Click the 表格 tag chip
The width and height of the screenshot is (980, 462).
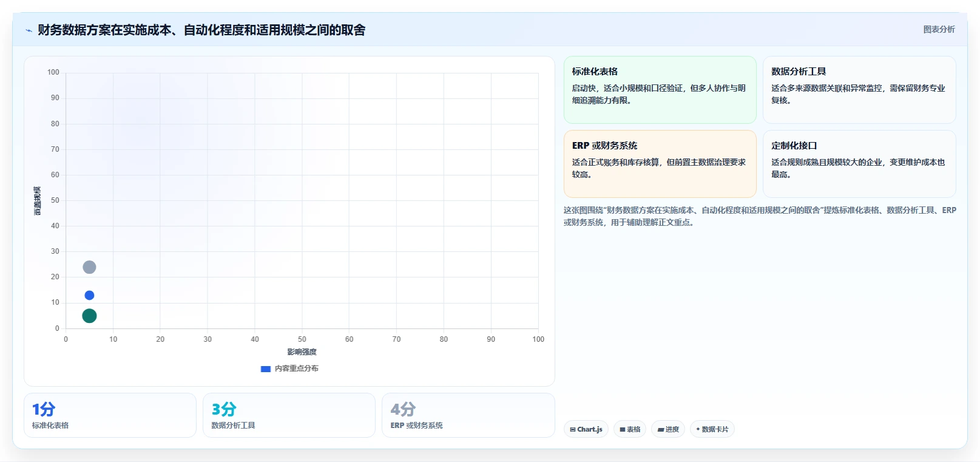point(630,429)
